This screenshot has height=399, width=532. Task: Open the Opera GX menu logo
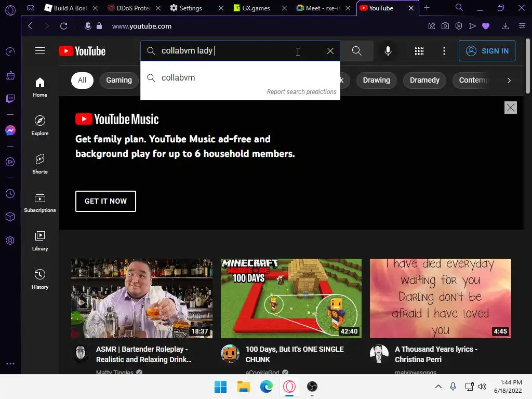[10, 10]
